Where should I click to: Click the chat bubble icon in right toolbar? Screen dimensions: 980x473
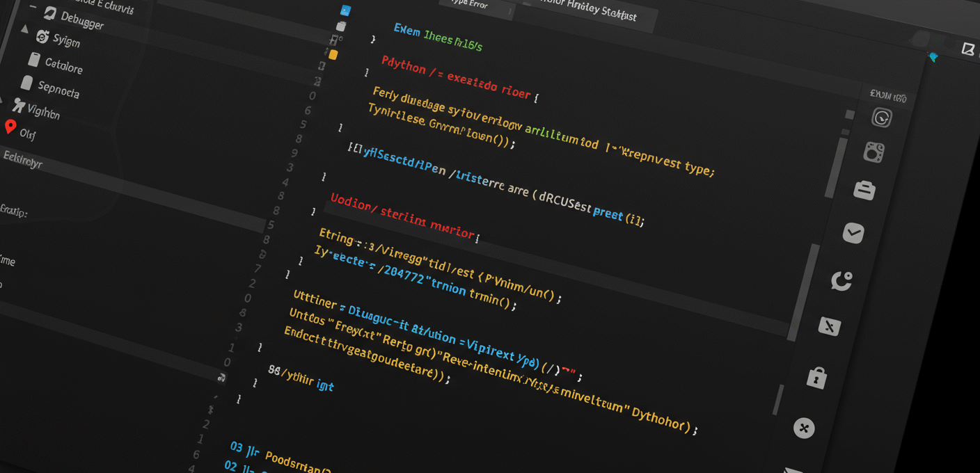coord(841,280)
